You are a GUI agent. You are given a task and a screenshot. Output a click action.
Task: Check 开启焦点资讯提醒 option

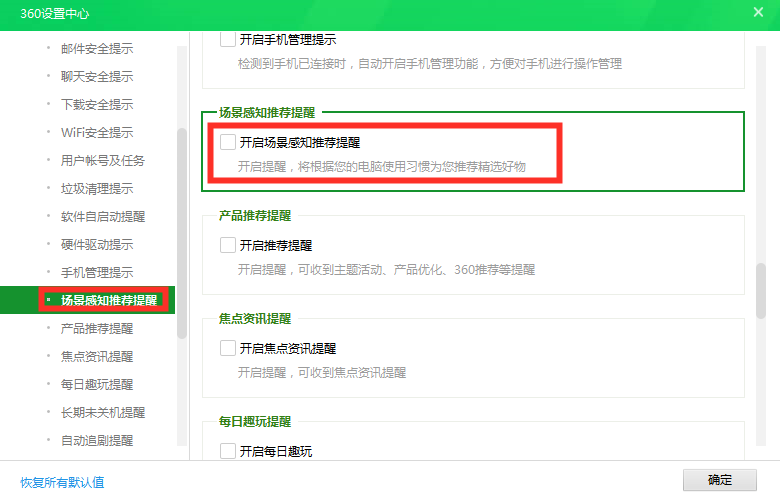(x=228, y=348)
